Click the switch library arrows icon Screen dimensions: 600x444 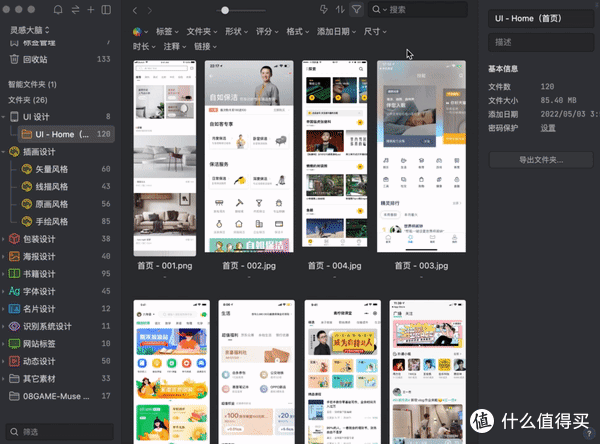tap(75, 10)
